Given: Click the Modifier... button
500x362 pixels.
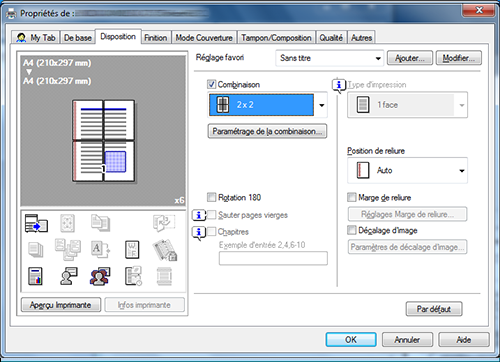Looking at the screenshot, I should [x=459, y=58].
